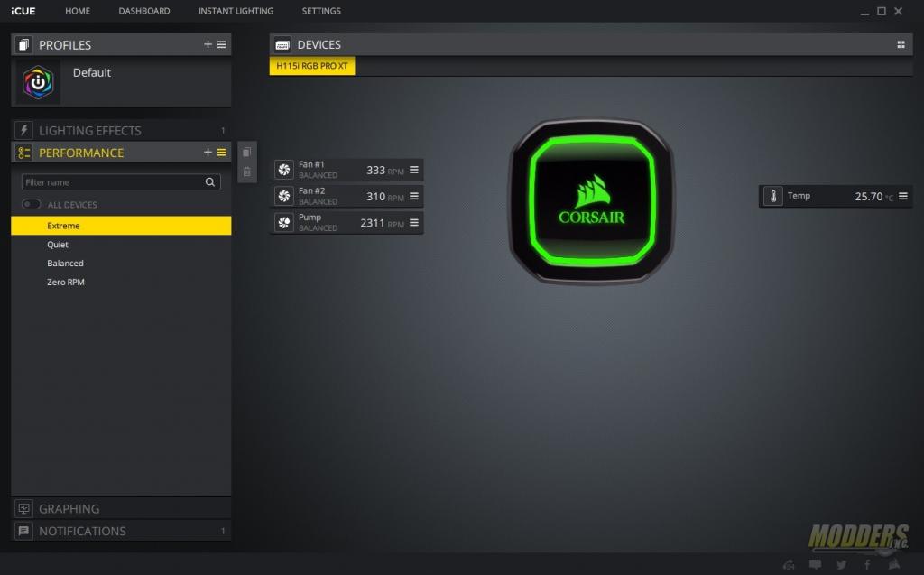This screenshot has height=575, width=924.
Task: Click the search magnifier icon
Action: coord(209,182)
